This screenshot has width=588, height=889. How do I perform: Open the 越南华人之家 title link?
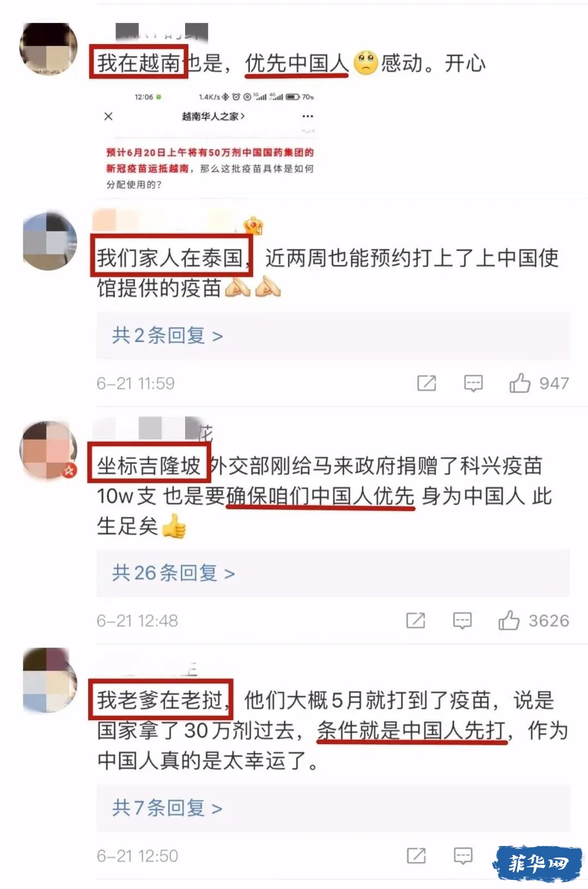click(x=213, y=116)
